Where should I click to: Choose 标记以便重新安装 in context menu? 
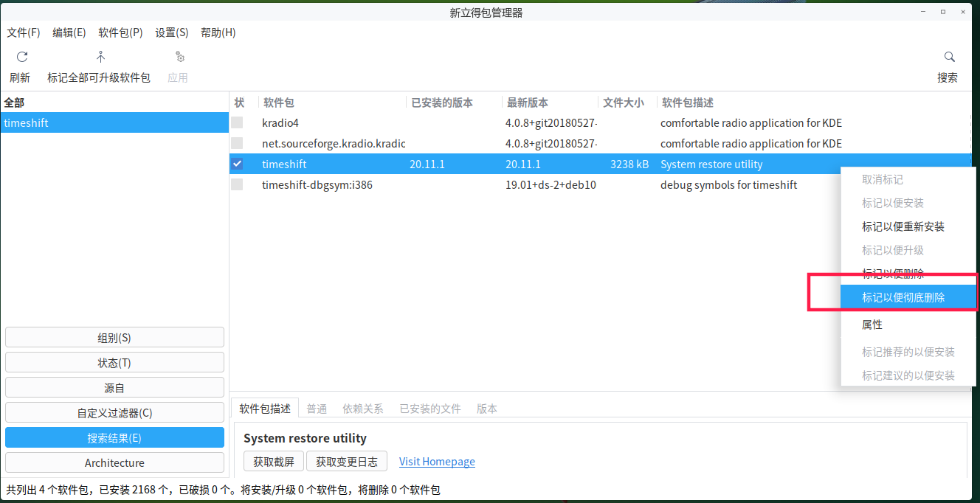[908, 226]
